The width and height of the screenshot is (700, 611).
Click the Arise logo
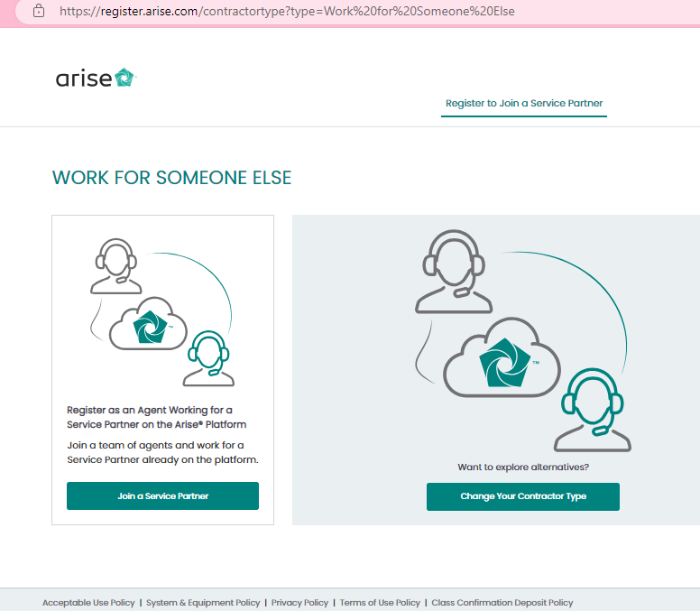(96, 78)
